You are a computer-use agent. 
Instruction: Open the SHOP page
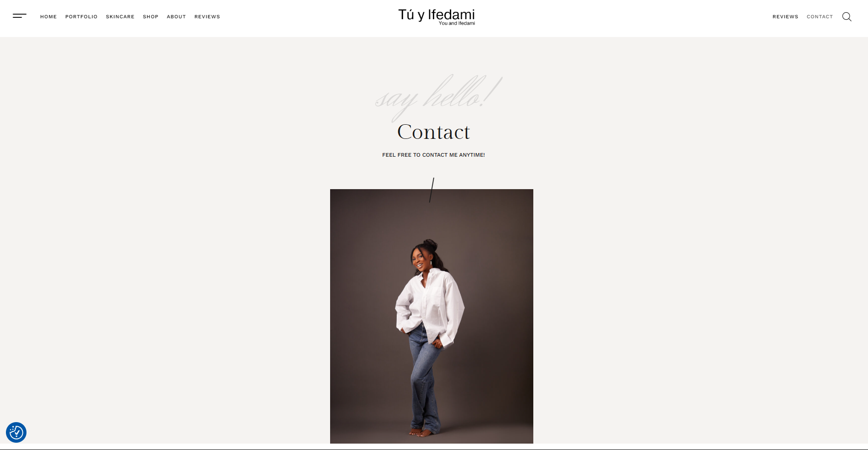(151, 17)
